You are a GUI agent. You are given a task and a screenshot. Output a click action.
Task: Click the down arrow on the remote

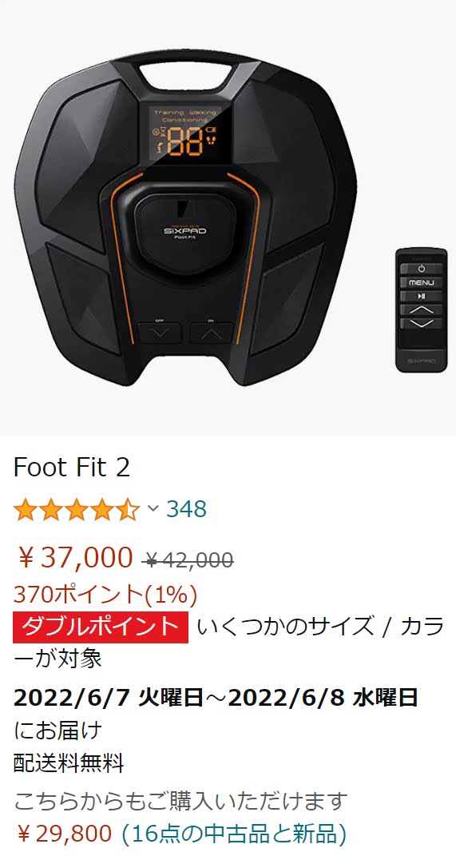click(x=421, y=323)
